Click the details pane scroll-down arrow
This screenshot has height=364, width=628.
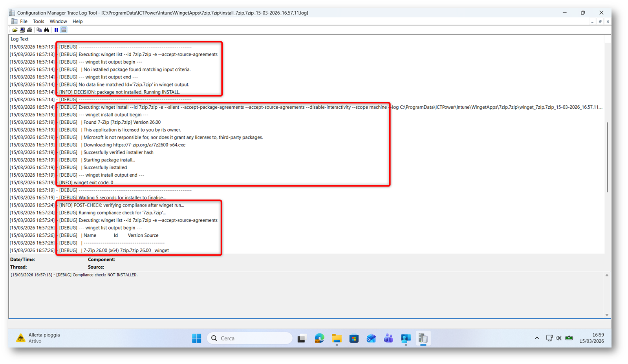point(607,315)
